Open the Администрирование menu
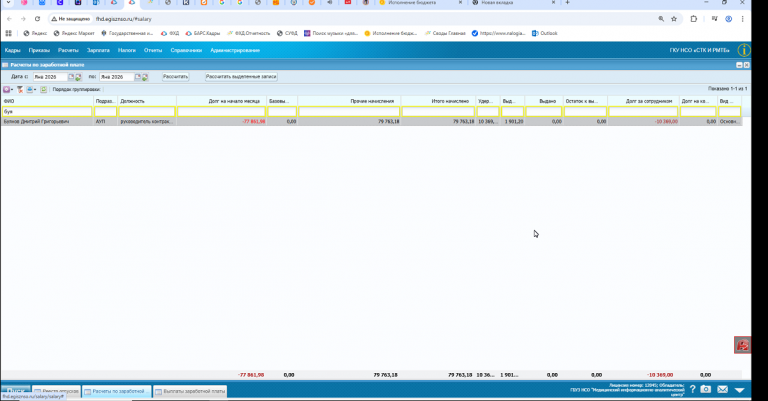768x401 pixels. 235,50
